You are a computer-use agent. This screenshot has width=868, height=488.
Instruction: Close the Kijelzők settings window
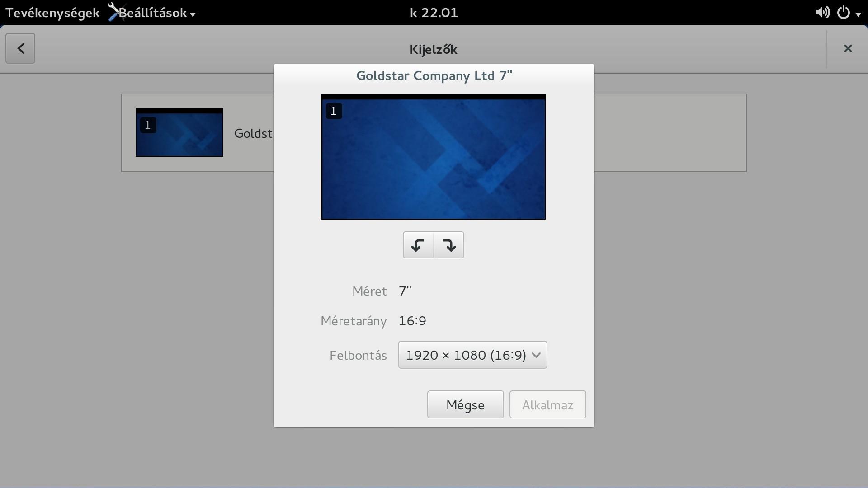[848, 48]
